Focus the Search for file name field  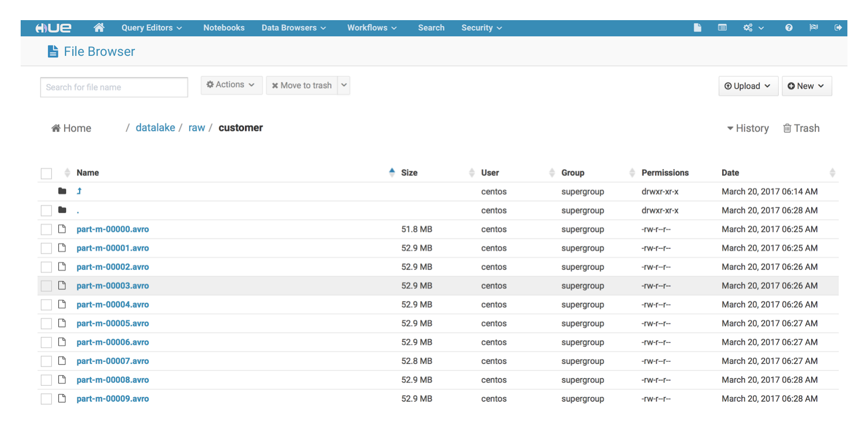[x=114, y=87]
